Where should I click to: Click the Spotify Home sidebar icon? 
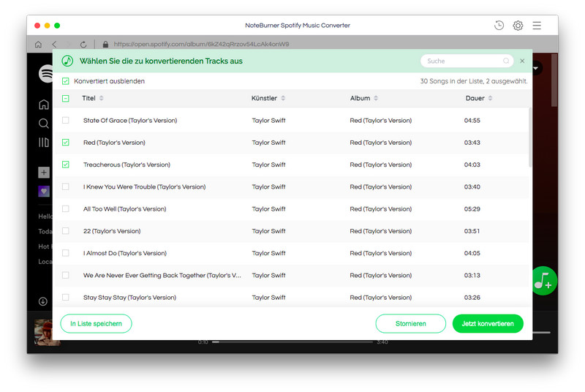click(44, 105)
